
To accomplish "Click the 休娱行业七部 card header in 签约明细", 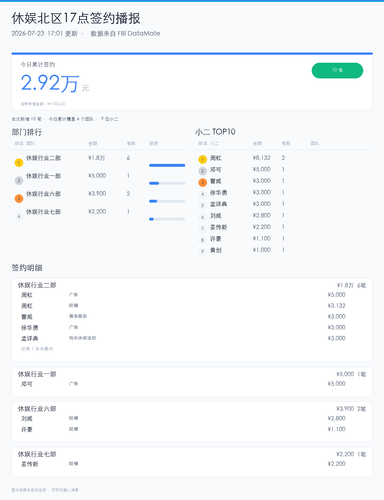I will (37, 454).
